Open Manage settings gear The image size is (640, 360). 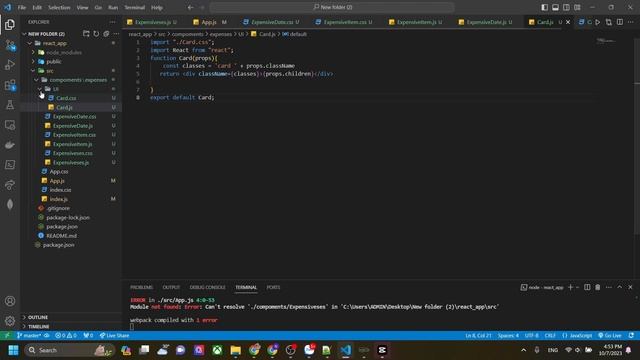click(10, 321)
